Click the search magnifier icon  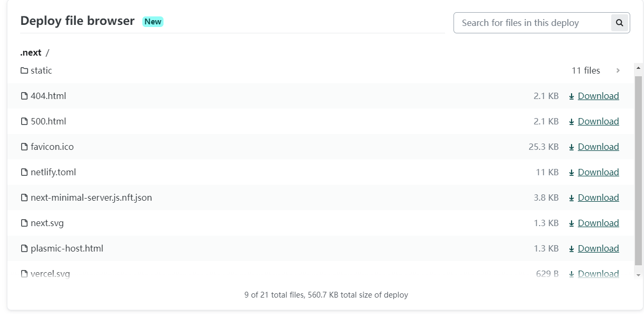[620, 23]
